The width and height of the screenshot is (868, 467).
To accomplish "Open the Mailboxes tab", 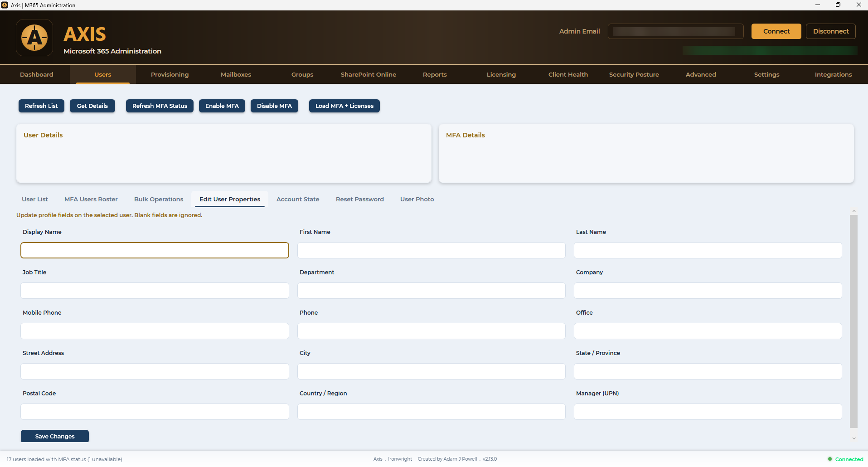I will [236, 74].
